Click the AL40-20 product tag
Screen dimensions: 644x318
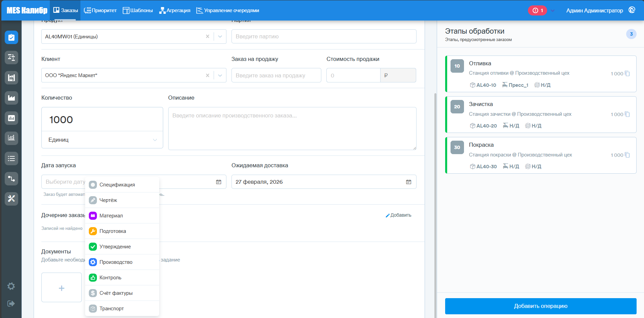click(x=483, y=126)
